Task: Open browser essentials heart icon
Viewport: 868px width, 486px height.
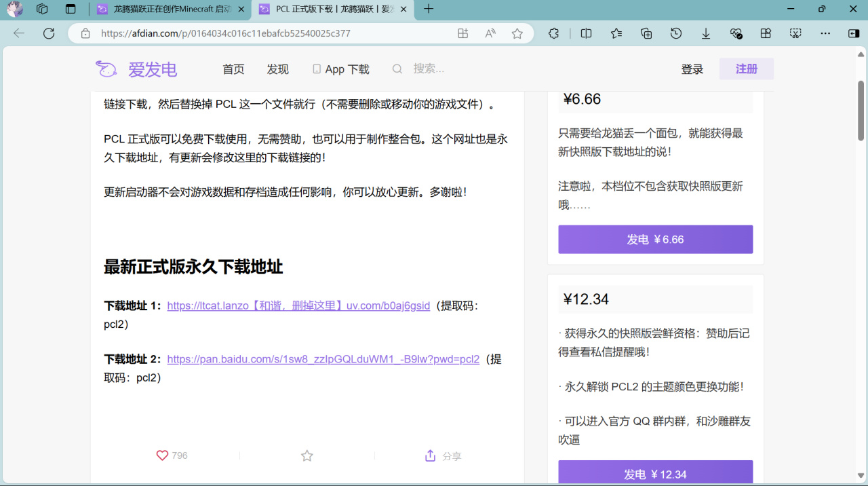Action: pyautogui.click(x=736, y=33)
